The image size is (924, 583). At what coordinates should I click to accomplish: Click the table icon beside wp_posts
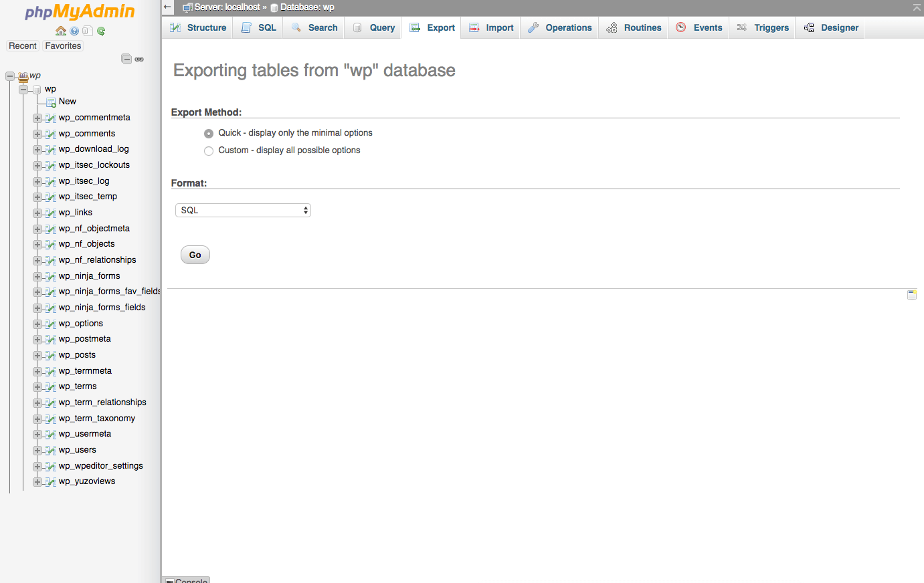51,356
